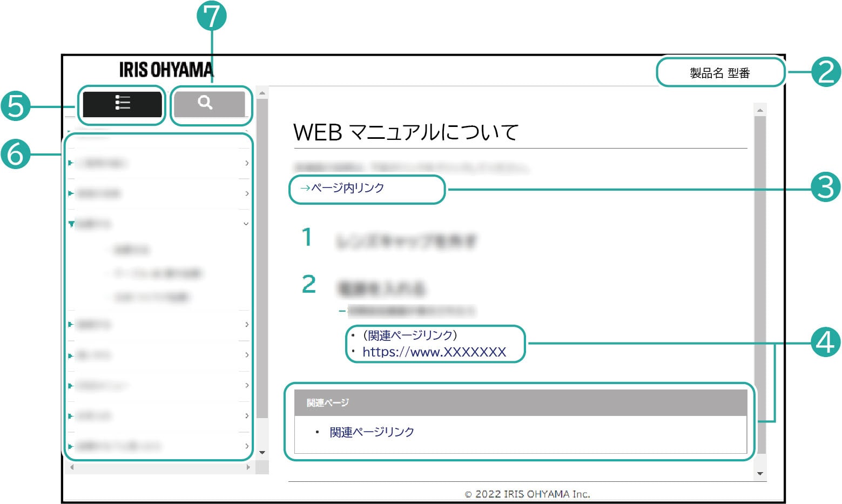Click the content pane scroll-up arrow
Screen dimensions: 842x504
tap(760, 110)
